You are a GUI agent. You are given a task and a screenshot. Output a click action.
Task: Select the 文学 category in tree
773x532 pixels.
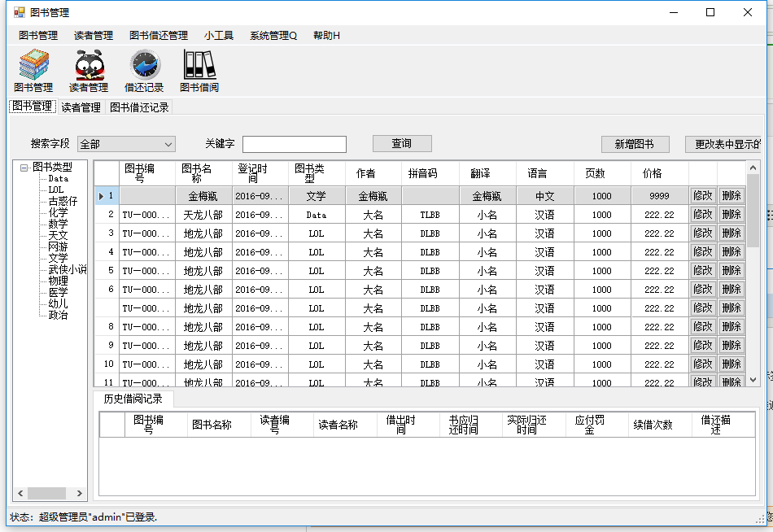pos(58,258)
